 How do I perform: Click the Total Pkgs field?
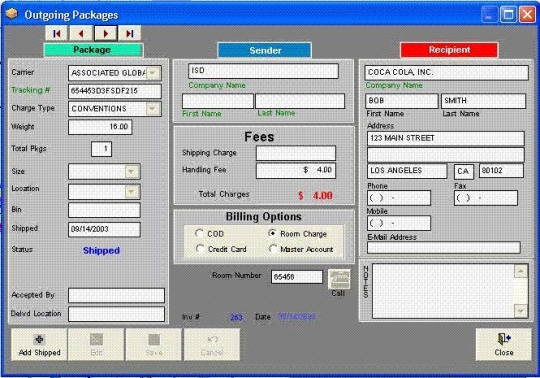click(x=101, y=149)
